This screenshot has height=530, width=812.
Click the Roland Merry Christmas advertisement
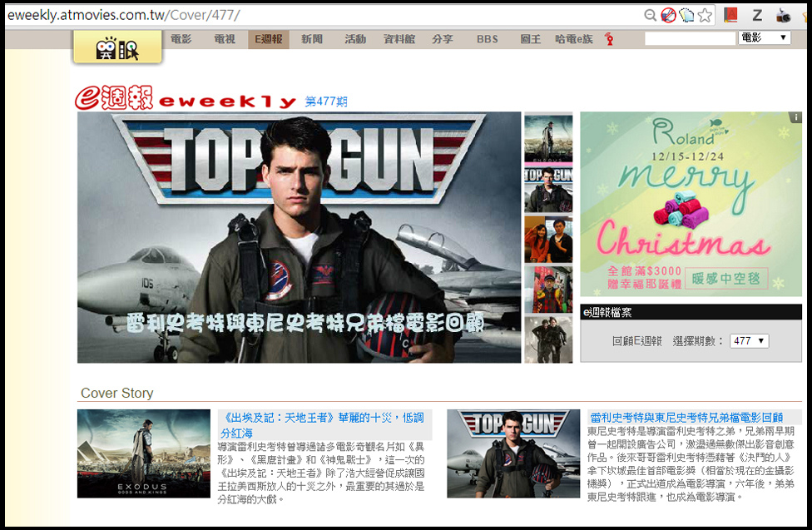[691, 204]
